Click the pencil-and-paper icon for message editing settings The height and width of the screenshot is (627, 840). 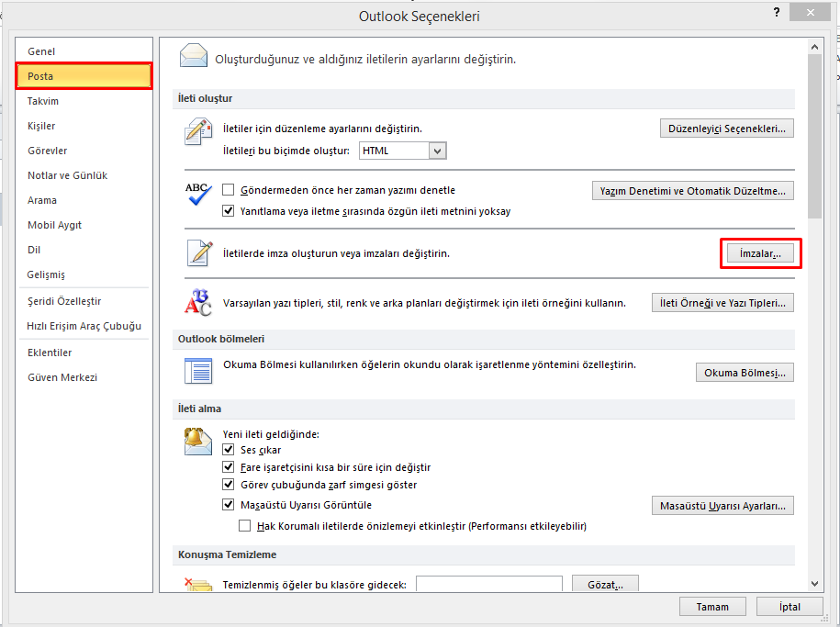click(197, 132)
